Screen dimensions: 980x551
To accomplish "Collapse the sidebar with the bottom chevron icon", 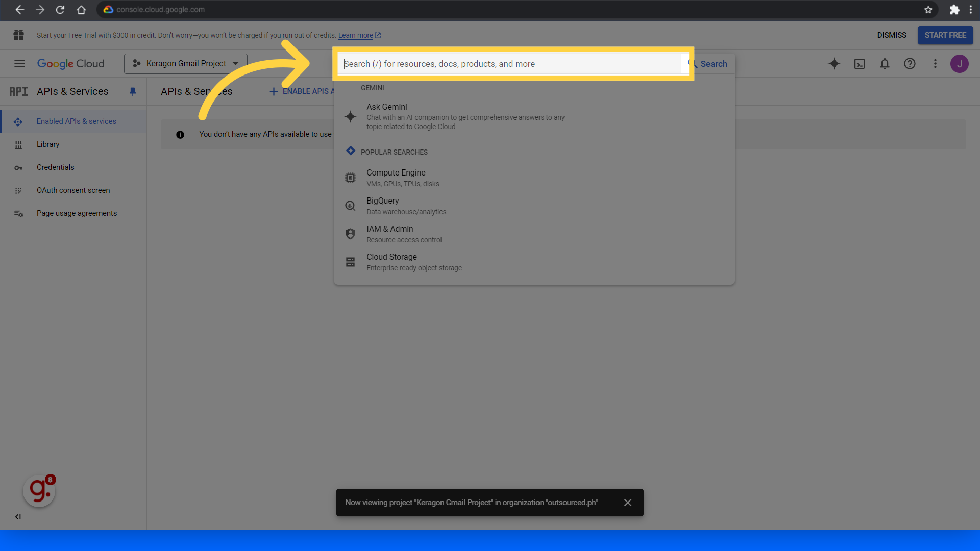I will click(18, 517).
